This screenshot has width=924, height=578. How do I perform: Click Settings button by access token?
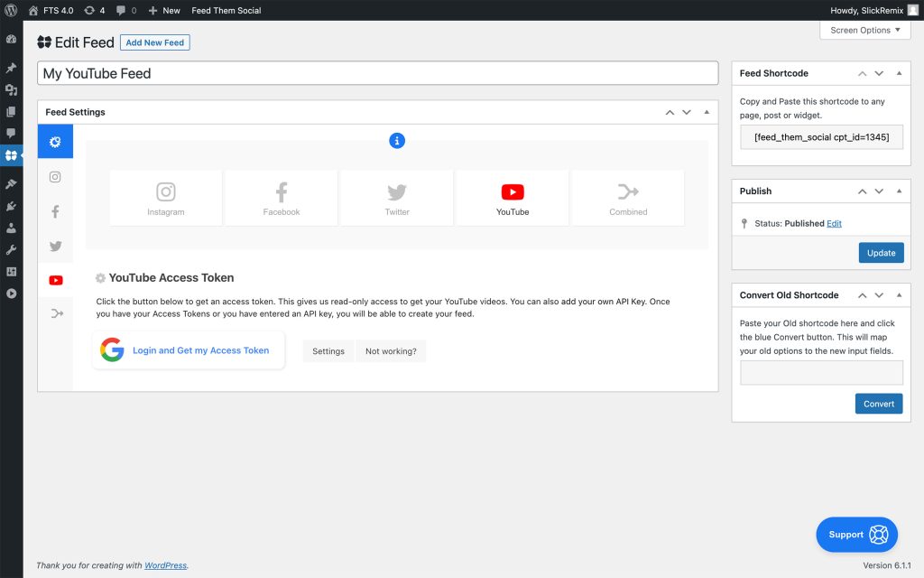click(328, 351)
